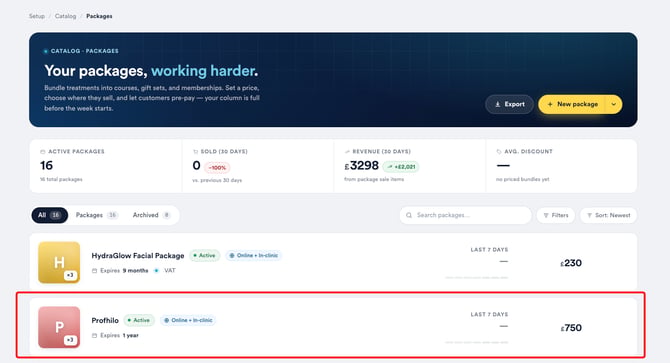Click Active badge on HydraGlow row
Image resolution: width=670 pixels, height=363 pixels.
205,255
